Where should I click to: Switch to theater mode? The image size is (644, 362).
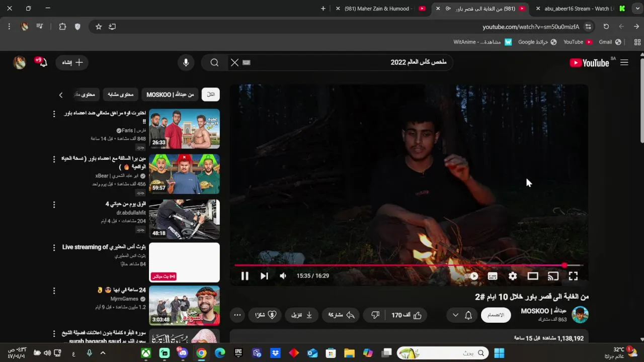click(x=533, y=276)
